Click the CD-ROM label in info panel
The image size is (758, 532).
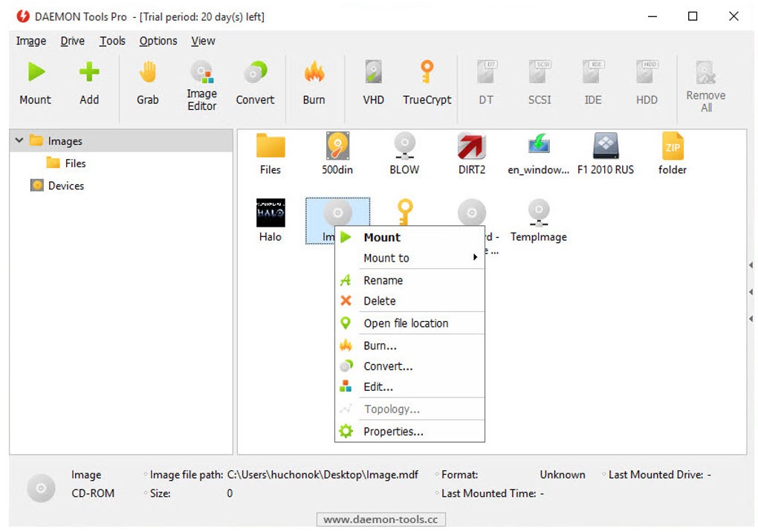pos(93,493)
